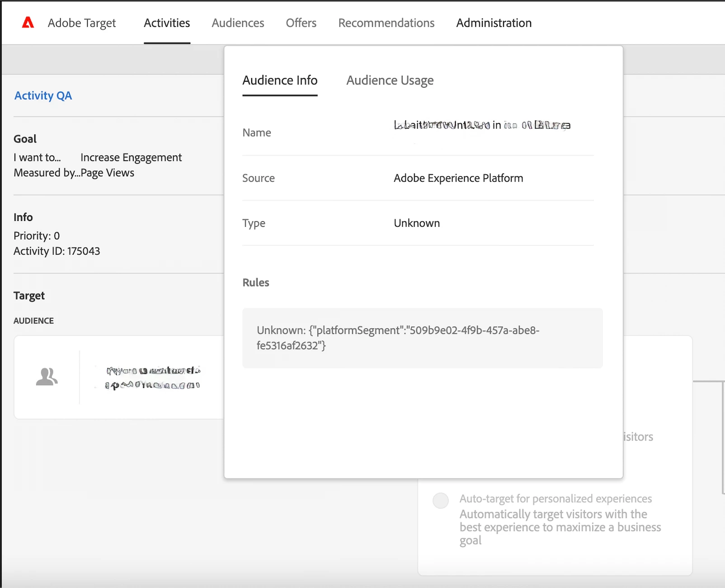Switch to the Recommendations tab
The width and height of the screenshot is (725, 588).
click(x=386, y=23)
